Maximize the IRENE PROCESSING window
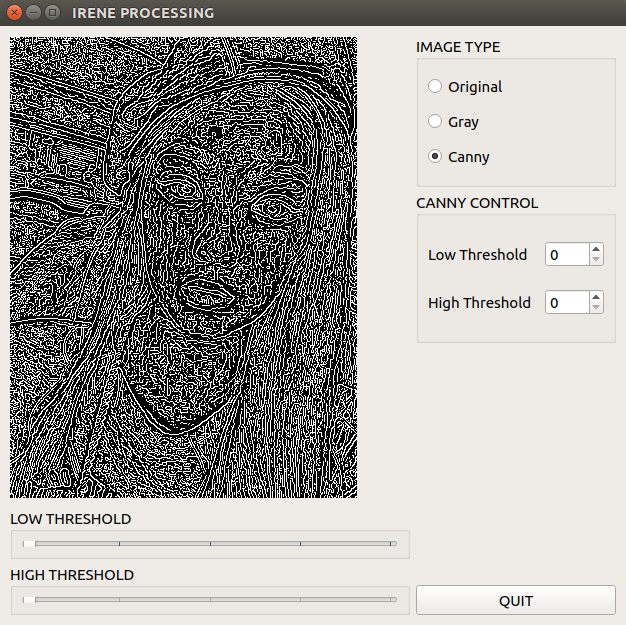 [x=52, y=13]
